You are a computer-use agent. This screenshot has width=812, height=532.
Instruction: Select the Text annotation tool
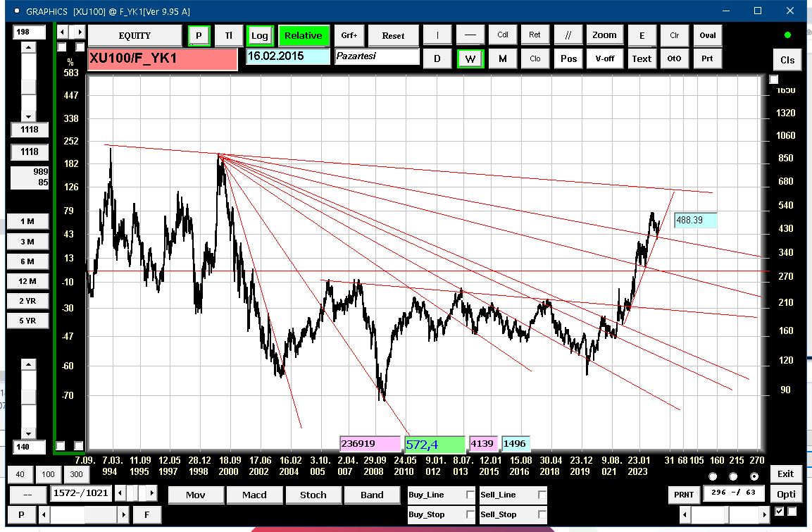642,58
